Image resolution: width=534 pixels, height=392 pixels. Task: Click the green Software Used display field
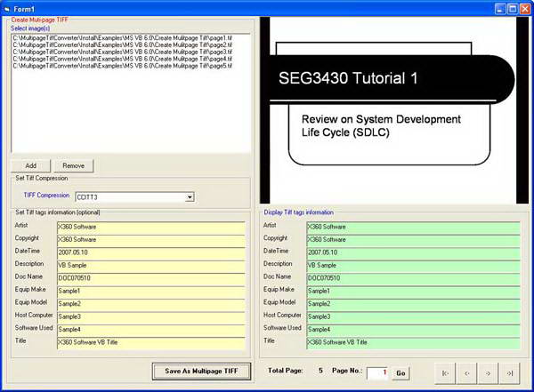coord(414,330)
